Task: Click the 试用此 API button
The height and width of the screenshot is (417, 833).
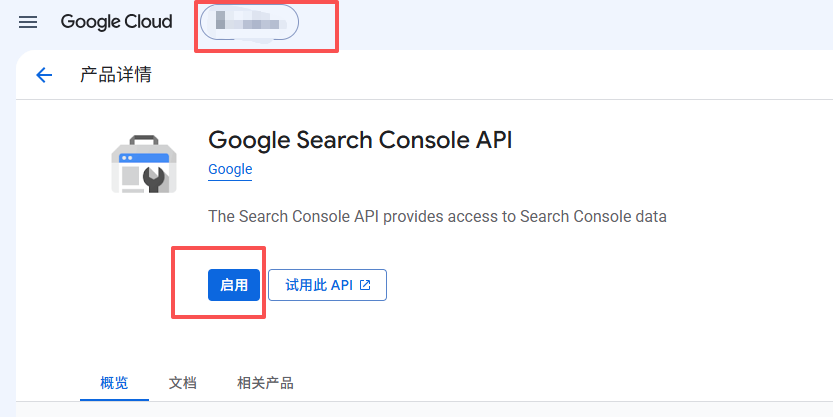Action: click(x=327, y=285)
